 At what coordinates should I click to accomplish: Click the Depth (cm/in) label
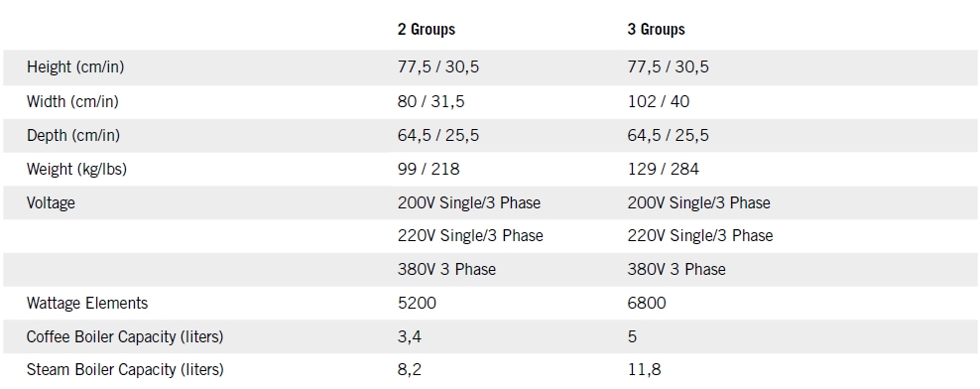click(73, 135)
